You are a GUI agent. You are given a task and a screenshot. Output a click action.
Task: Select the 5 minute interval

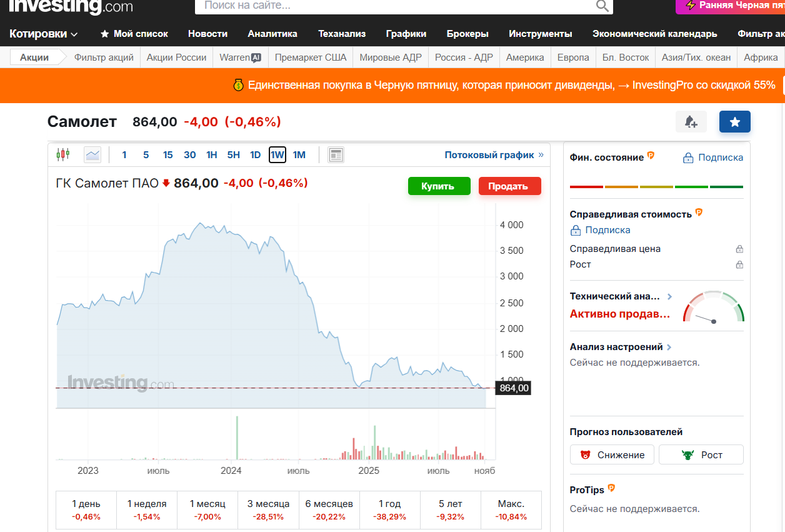pos(146,154)
